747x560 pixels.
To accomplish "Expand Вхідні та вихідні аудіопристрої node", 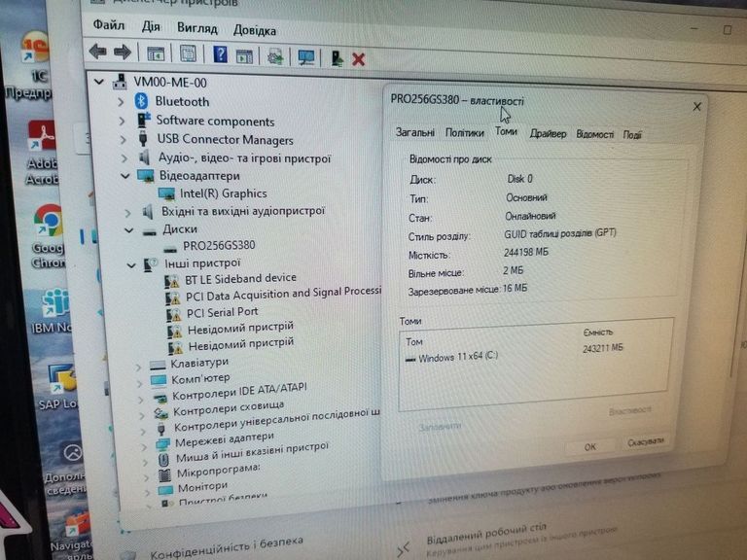I will pos(127,213).
